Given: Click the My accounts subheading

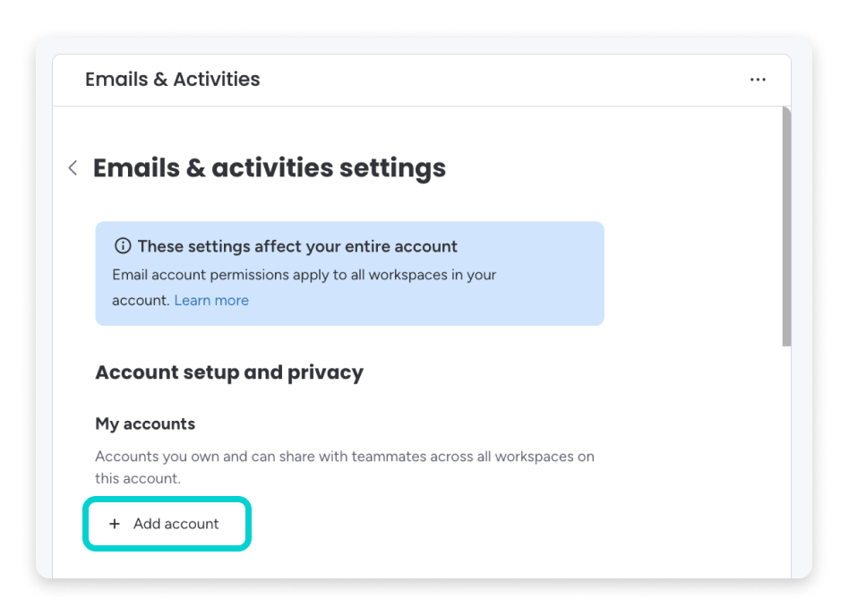Looking at the screenshot, I should click(x=145, y=423).
